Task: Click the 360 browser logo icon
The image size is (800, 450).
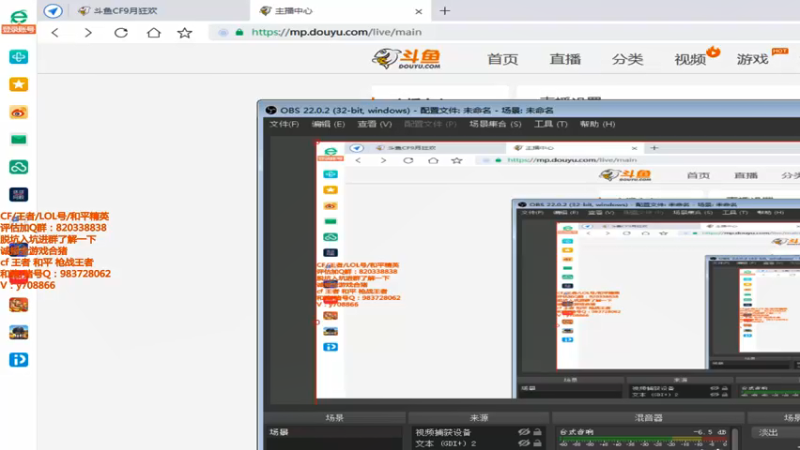Action: pyautogui.click(x=18, y=16)
